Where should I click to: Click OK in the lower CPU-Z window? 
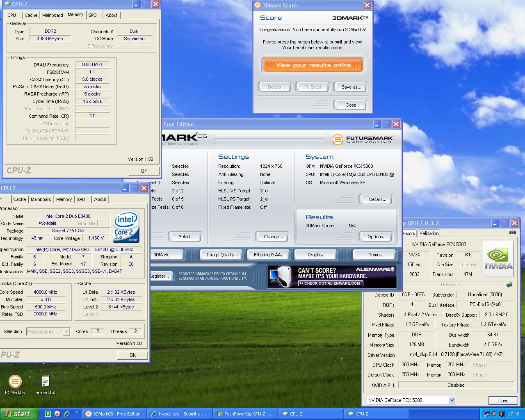(x=132, y=355)
